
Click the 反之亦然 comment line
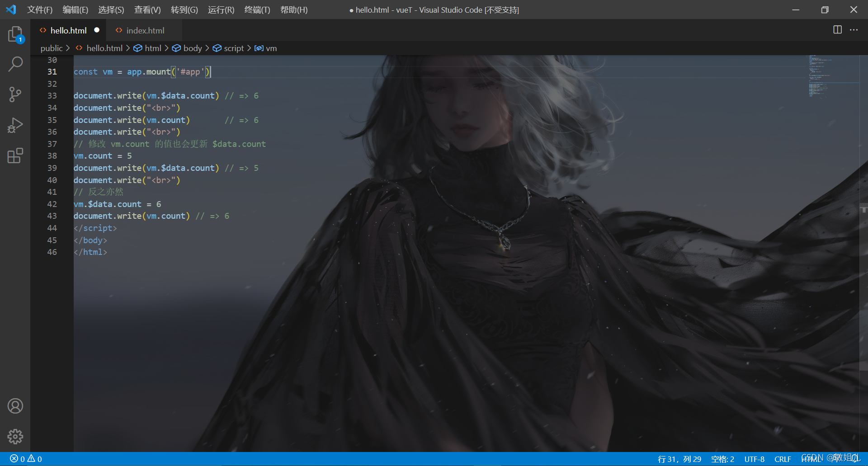(x=99, y=192)
